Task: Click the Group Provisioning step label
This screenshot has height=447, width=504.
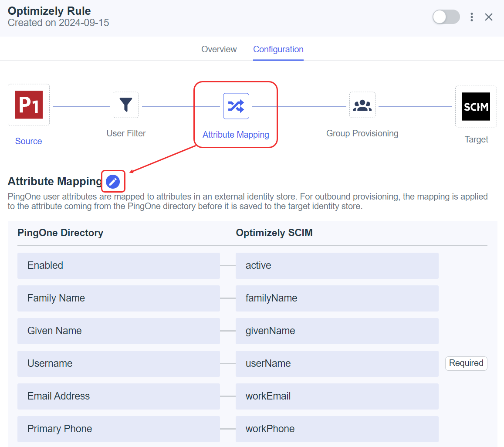Action: click(362, 133)
